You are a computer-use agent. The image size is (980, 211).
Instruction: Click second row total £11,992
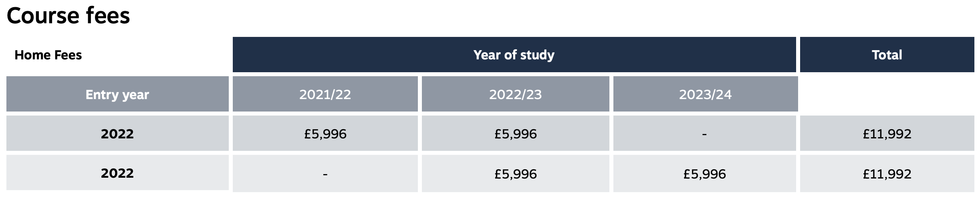tap(887, 173)
